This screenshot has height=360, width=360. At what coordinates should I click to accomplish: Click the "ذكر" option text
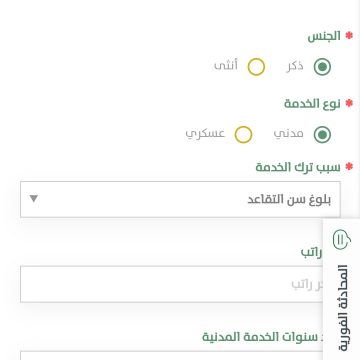[x=295, y=66]
